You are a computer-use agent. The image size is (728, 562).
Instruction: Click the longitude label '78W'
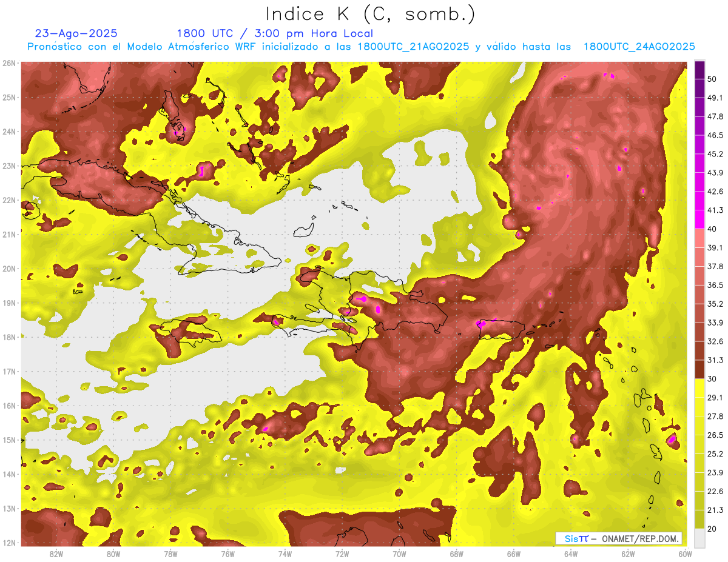click(x=170, y=554)
